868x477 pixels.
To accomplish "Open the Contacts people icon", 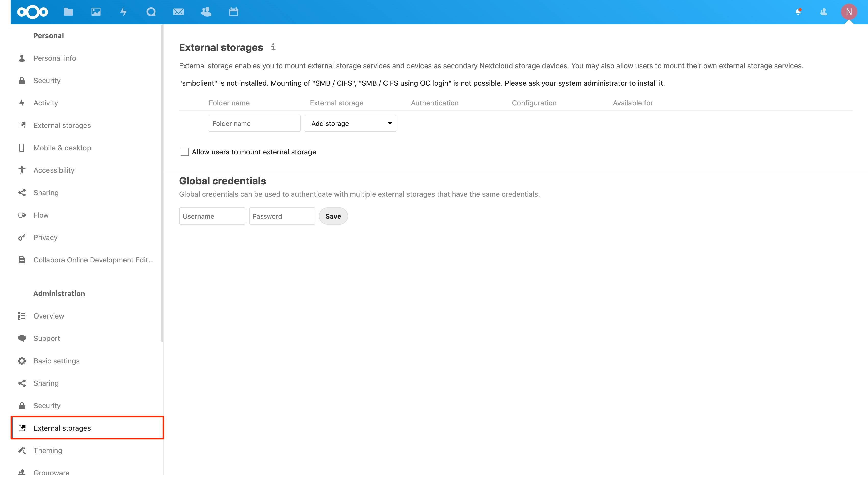I will coord(206,12).
